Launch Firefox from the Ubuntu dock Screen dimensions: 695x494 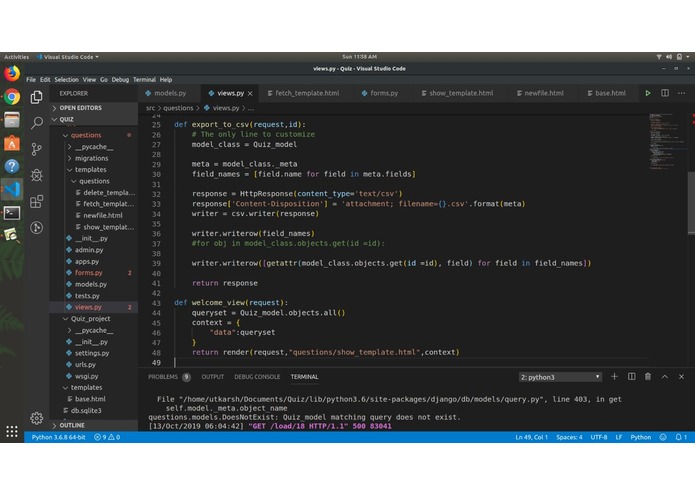[x=12, y=74]
